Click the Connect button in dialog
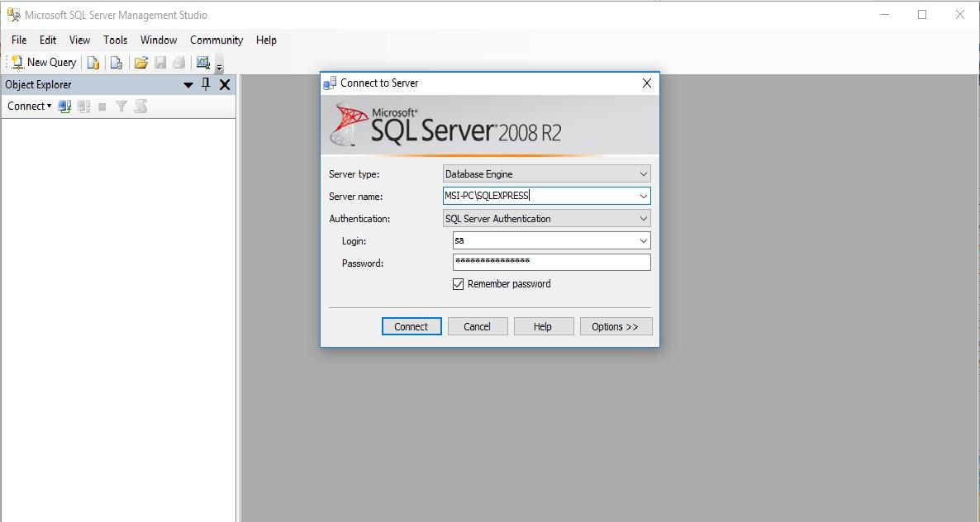Viewport: 980px width, 522px height. tap(412, 326)
